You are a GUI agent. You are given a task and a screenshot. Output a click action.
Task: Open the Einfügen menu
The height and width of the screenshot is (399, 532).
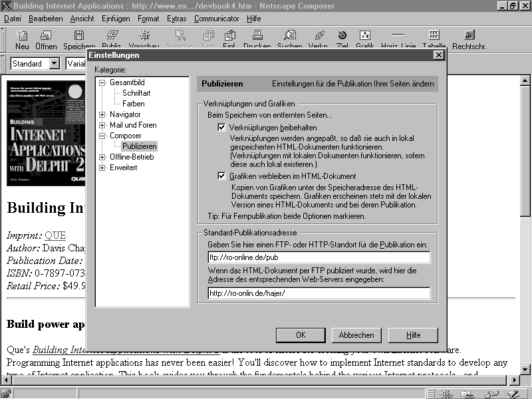(116, 19)
